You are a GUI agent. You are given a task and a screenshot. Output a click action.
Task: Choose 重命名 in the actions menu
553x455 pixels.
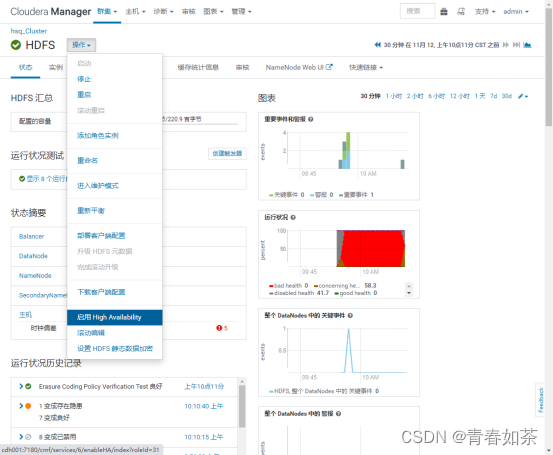pyautogui.click(x=87, y=160)
